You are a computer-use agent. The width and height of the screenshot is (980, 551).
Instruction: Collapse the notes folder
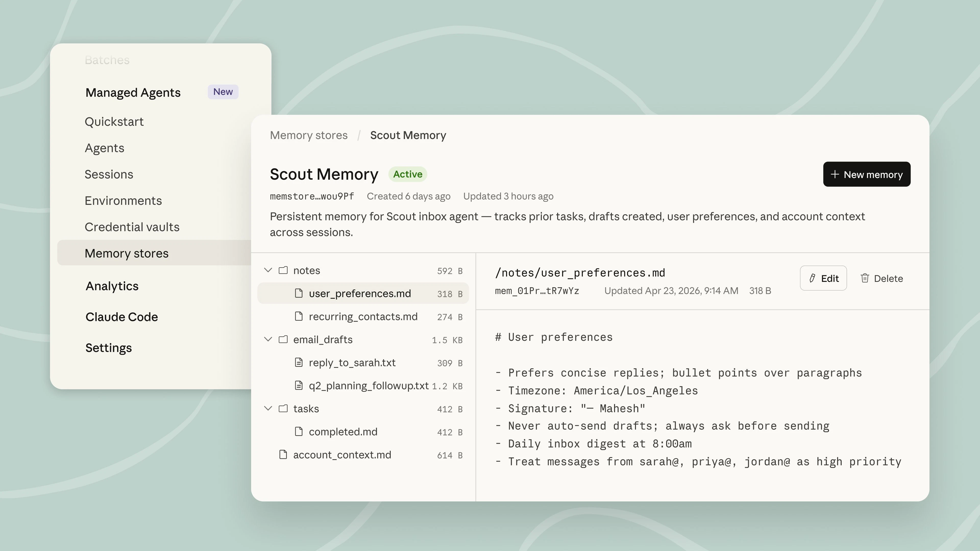point(268,270)
